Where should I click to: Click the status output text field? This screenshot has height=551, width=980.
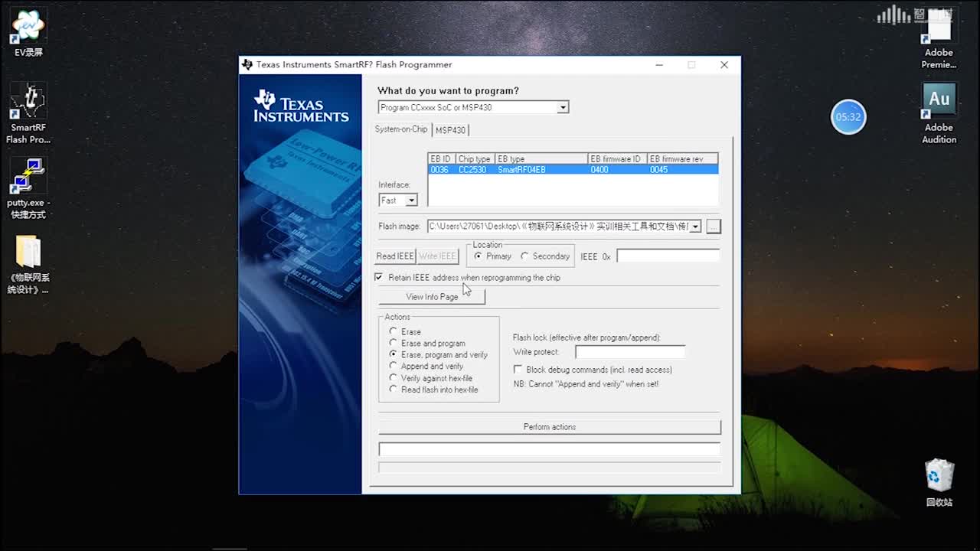(x=550, y=449)
